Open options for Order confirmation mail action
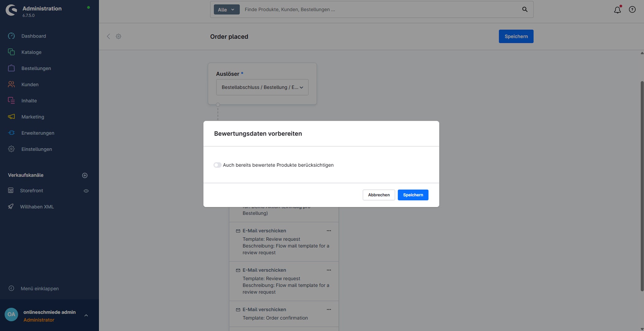 [329, 310]
